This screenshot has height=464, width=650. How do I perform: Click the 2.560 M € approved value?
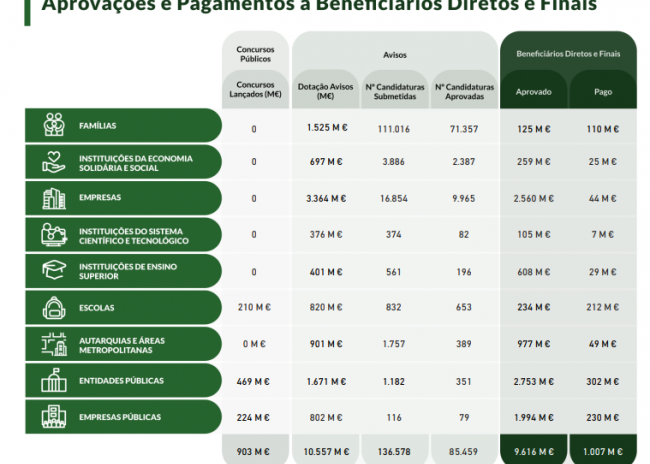534,199
